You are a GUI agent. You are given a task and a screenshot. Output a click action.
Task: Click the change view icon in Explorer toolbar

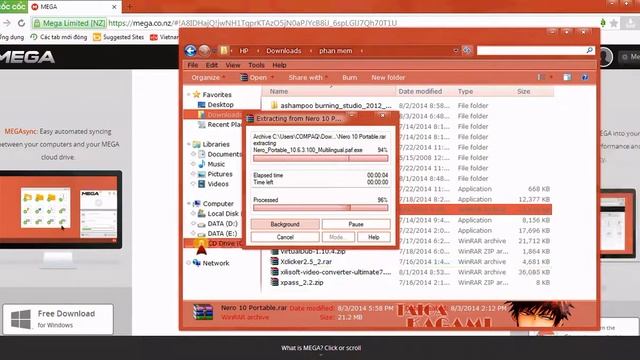click(x=541, y=77)
